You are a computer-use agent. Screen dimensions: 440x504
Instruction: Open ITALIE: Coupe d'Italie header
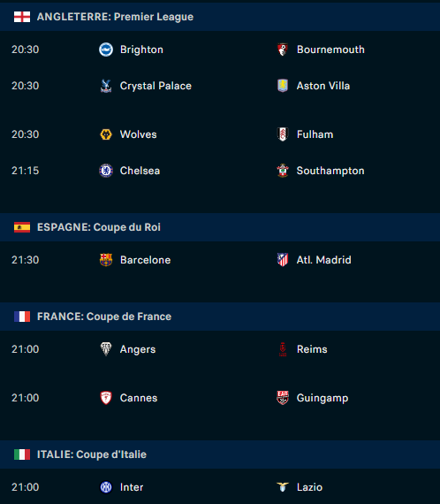point(220,454)
